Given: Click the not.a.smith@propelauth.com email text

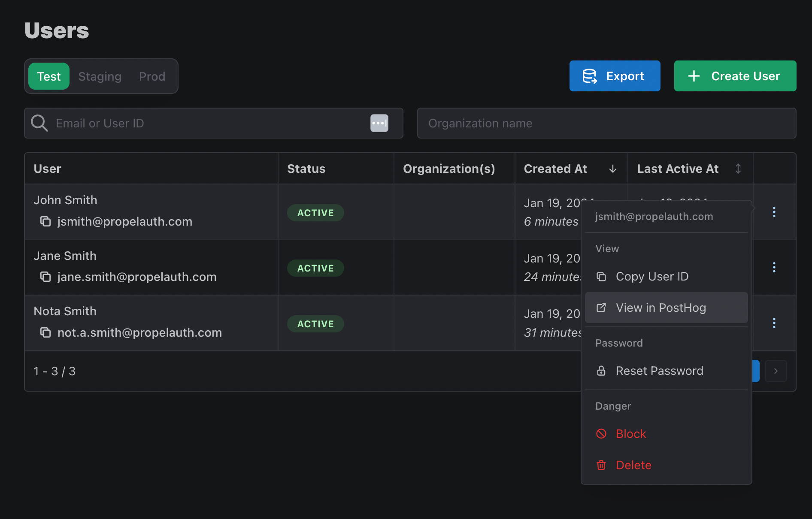Looking at the screenshot, I should tap(140, 333).
